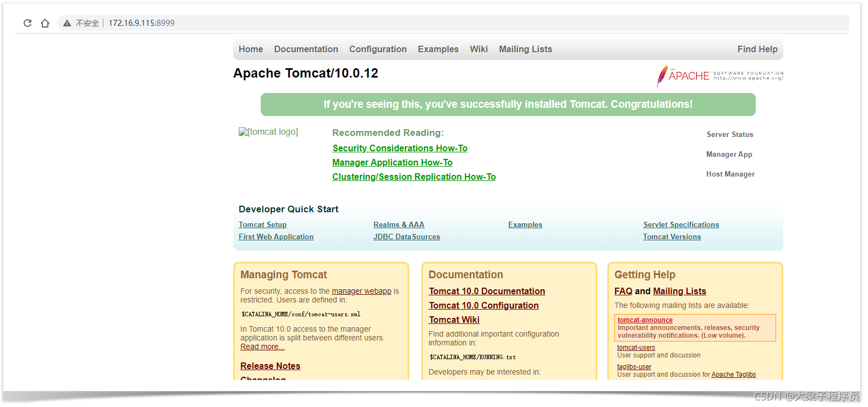Open the Tomcat Wiki link
868x407 pixels.
click(x=454, y=320)
